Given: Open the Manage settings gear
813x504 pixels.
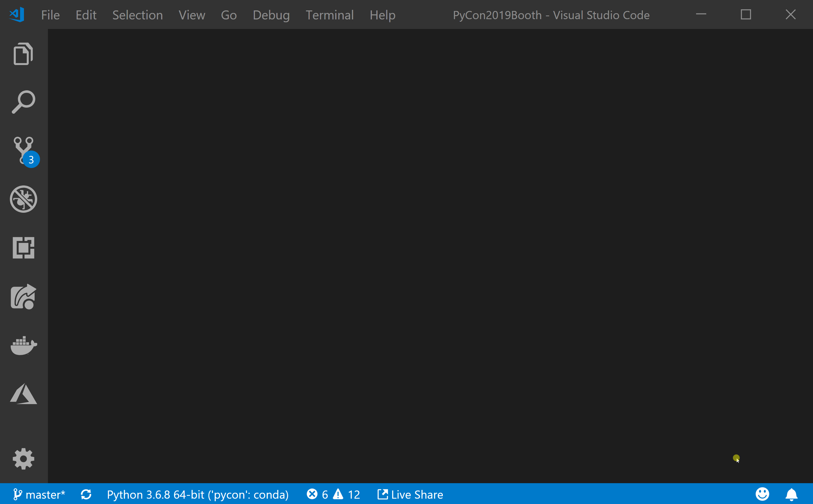Looking at the screenshot, I should tap(23, 459).
